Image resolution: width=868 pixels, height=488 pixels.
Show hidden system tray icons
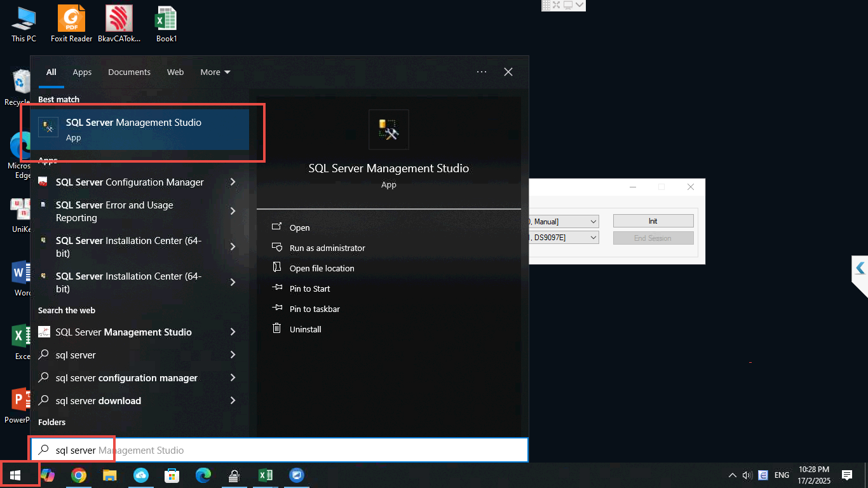pos(733,475)
